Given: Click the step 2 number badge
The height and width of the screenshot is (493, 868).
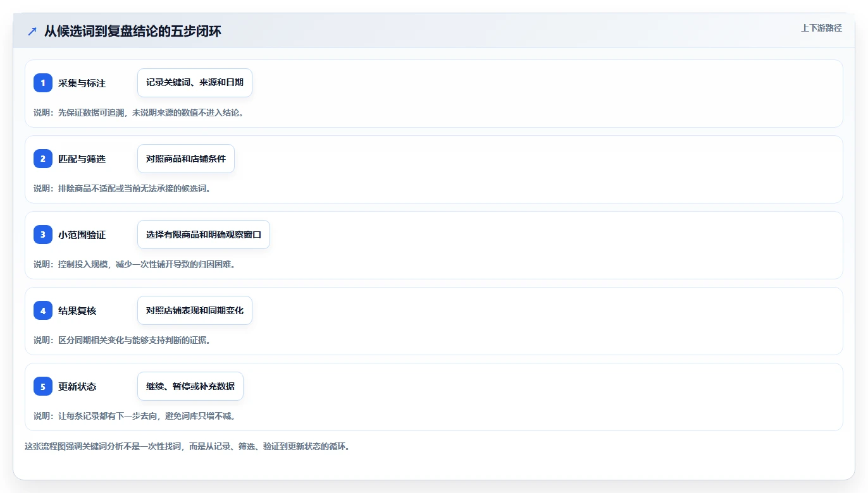Looking at the screenshot, I should tap(43, 159).
